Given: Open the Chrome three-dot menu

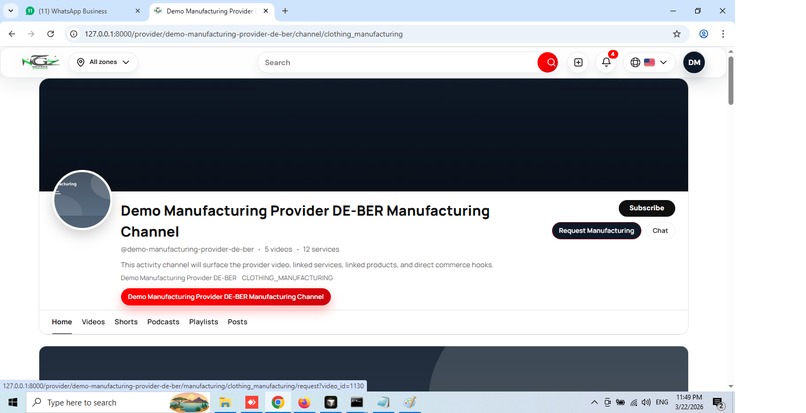Looking at the screenshot, I should tap(723, 34).
